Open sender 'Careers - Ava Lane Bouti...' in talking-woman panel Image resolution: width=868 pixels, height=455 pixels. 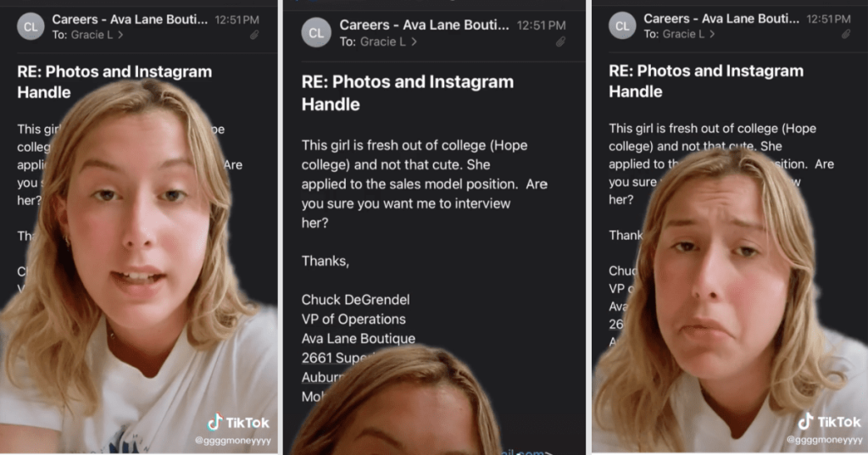[130, 19]
